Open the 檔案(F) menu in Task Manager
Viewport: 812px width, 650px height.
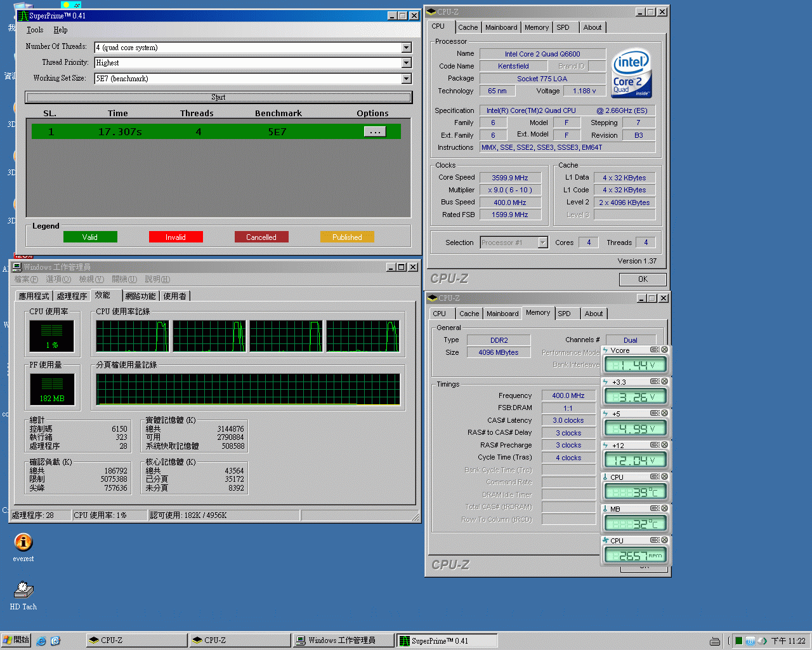(26, 279)
